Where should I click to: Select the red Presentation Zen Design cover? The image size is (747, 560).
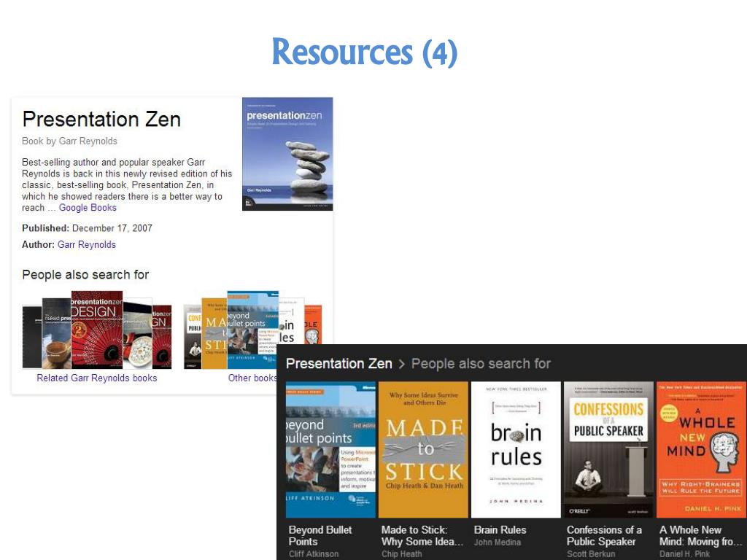tap(96, 330)
